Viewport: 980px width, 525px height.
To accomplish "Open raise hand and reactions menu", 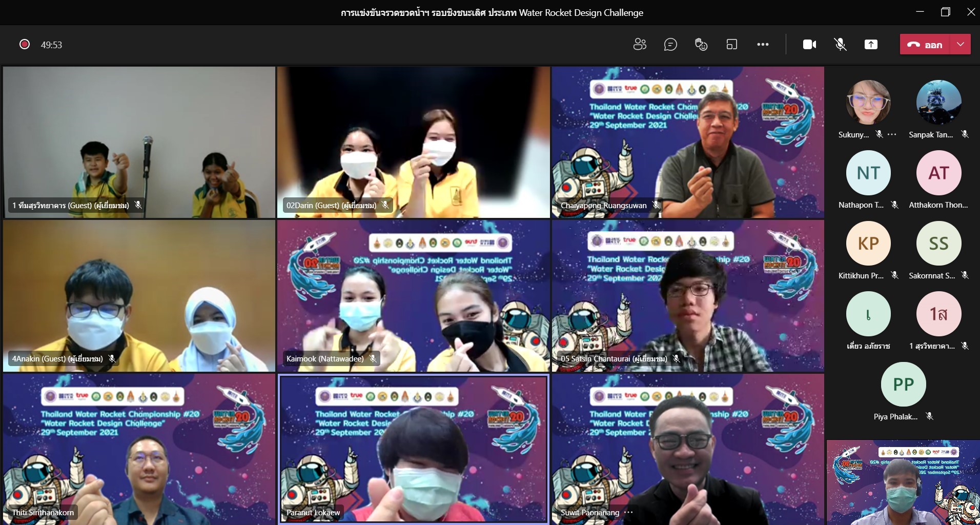I will coord(701,45).
